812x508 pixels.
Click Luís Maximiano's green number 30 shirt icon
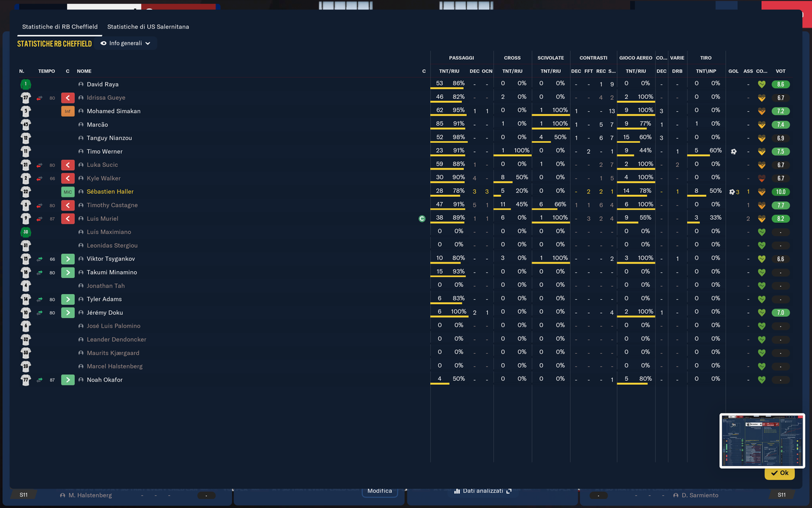click(x=25, y=232)
